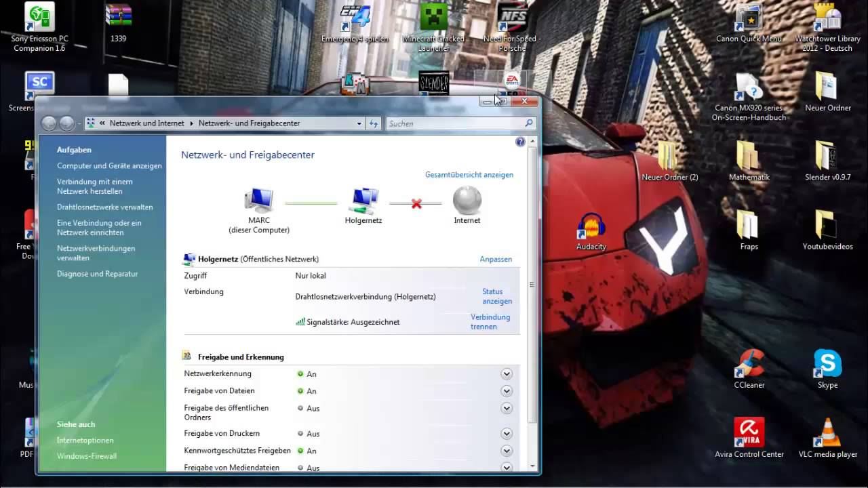Click the Holgernetz network icon in map

tap(363, 201)
